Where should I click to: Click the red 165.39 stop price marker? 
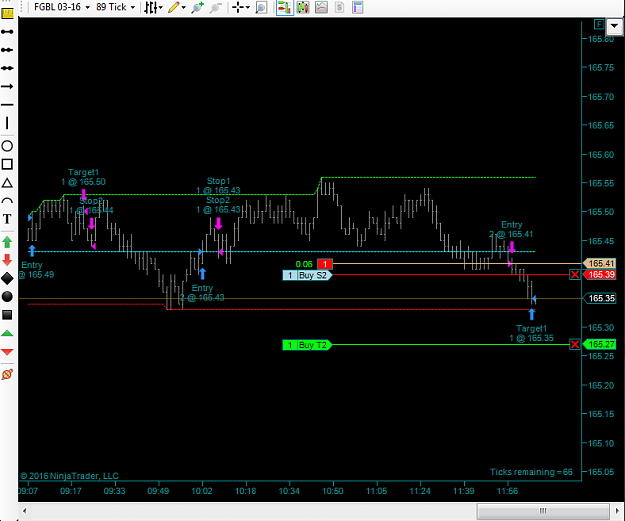599,275
